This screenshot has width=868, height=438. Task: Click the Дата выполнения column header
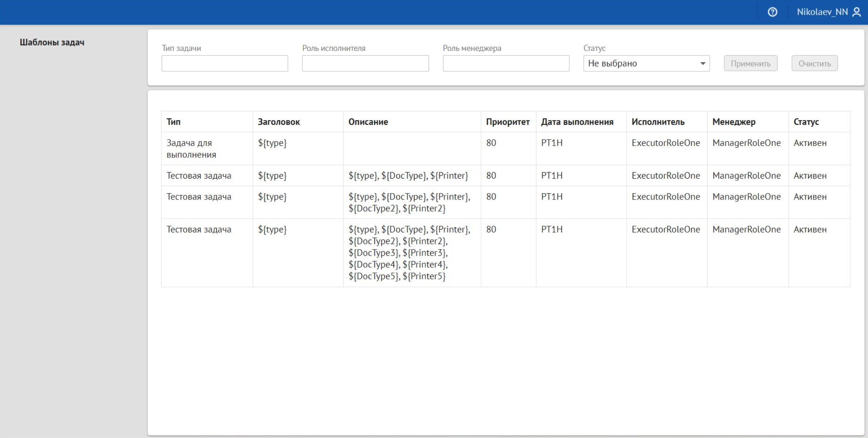577,122
